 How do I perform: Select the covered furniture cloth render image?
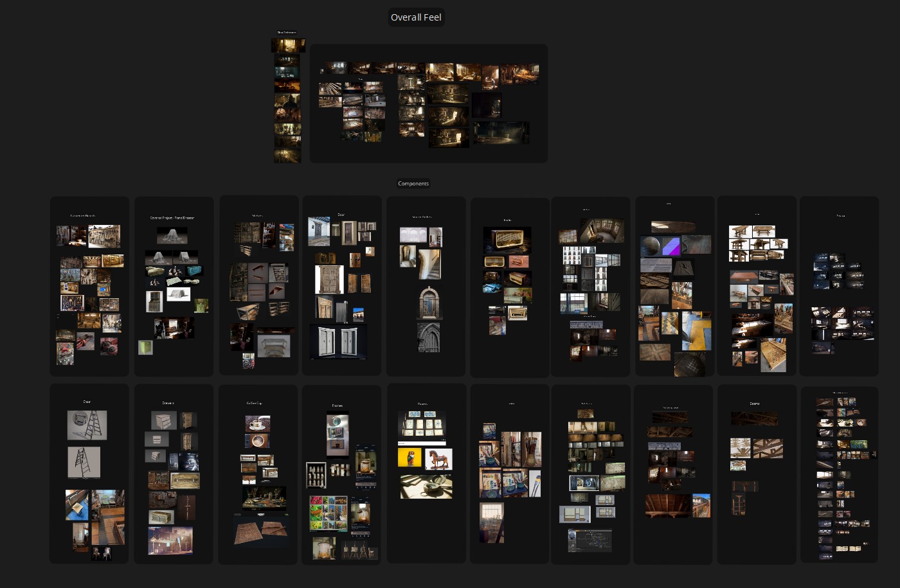tap(172, 235)
